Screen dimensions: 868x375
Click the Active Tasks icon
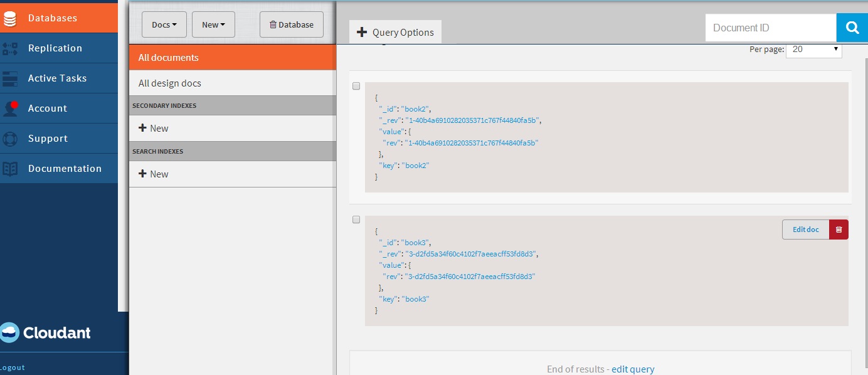pos(10,78)
